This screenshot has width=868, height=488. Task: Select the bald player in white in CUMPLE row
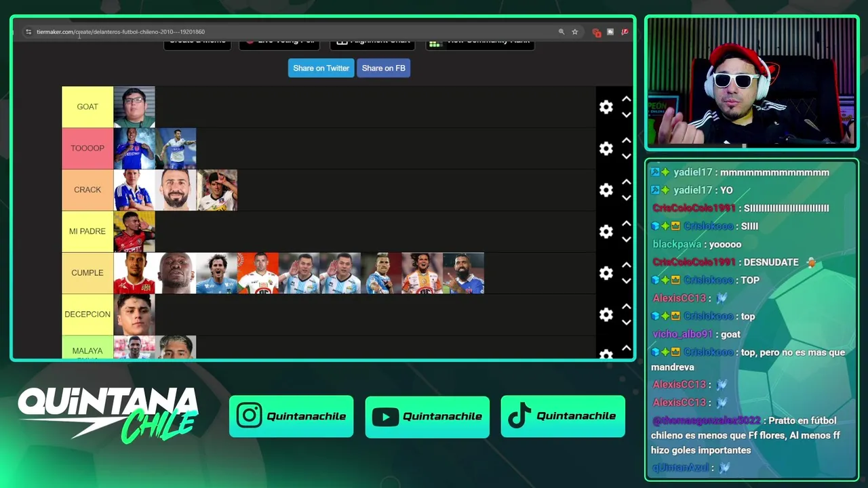[x=176, y=273]
